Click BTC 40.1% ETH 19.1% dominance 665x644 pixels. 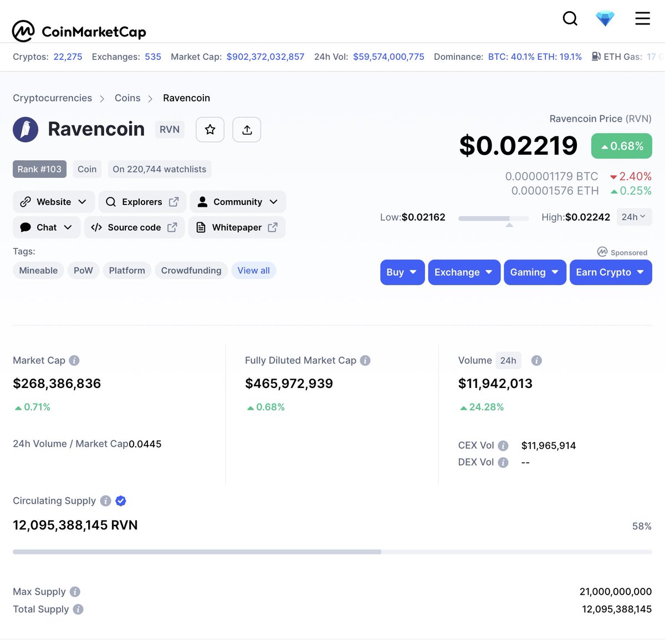pos(535,57)
